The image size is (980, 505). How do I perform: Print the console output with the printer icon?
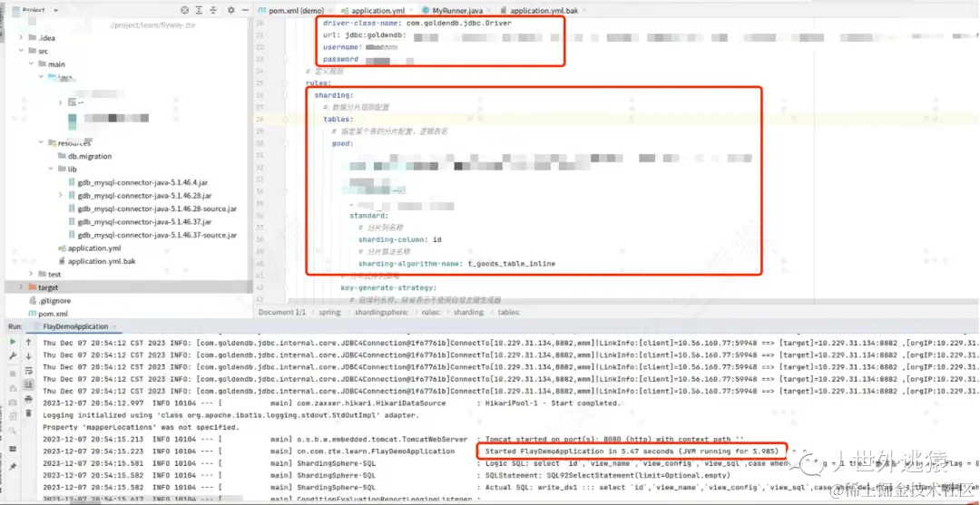(x=28, y=399)
